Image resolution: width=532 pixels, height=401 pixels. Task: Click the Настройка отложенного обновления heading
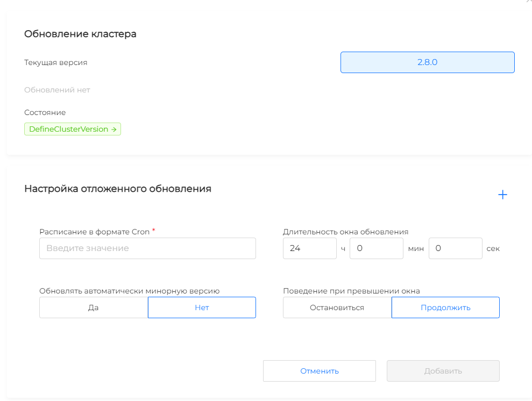point(118,189)
